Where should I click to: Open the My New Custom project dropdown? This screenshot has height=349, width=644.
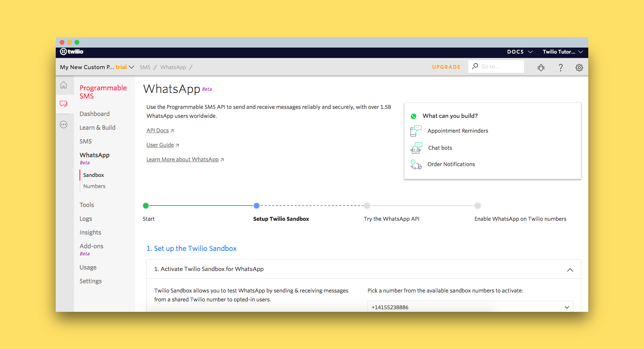(x=97, y=67)
